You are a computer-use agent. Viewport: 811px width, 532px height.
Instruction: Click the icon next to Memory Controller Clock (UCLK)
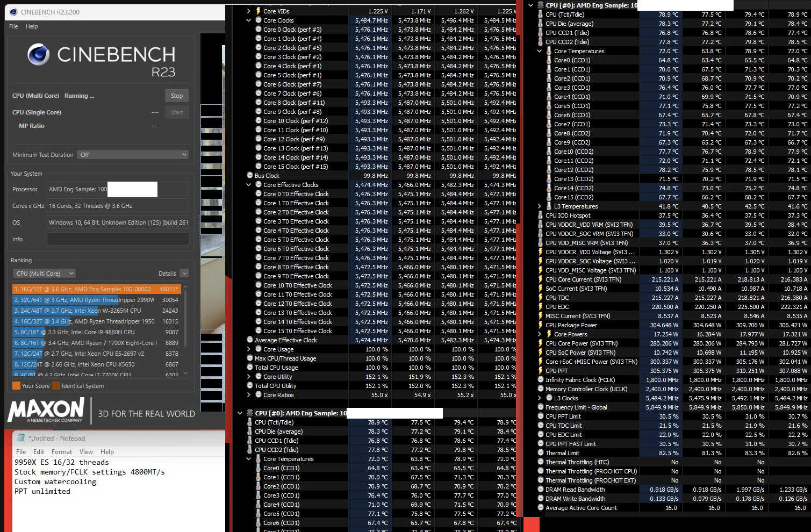click(541, 389)
